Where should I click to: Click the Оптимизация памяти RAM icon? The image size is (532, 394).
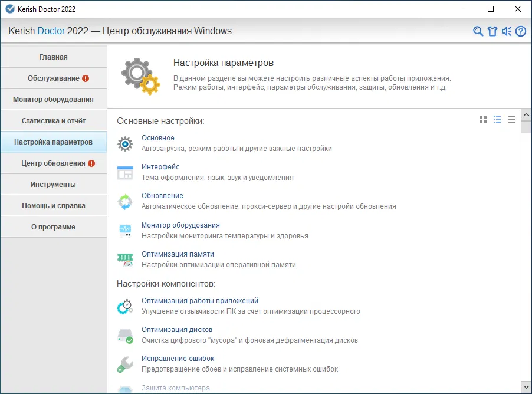(x=125, y=260)
